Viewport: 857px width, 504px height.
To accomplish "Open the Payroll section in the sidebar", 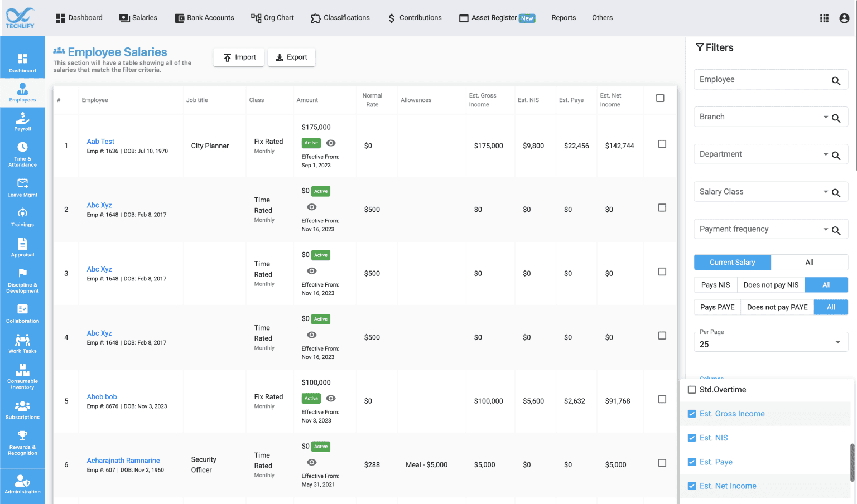I will pos(22,122).
